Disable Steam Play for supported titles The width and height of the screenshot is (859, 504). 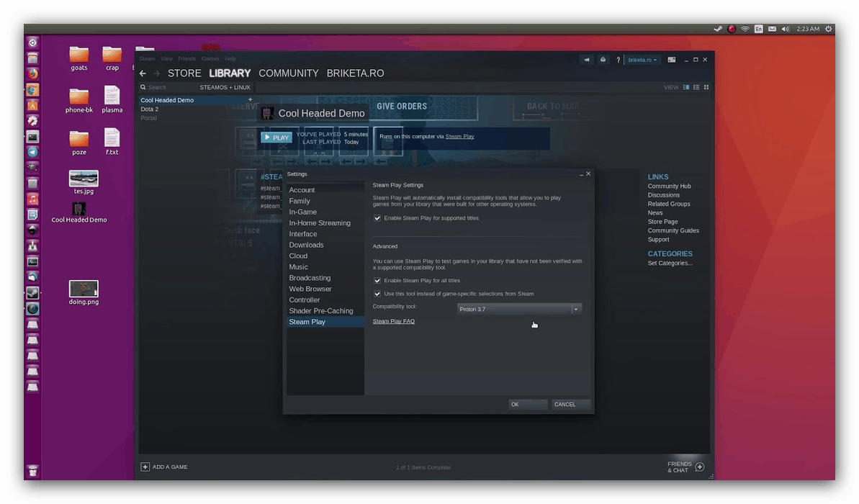pos(377,218)
